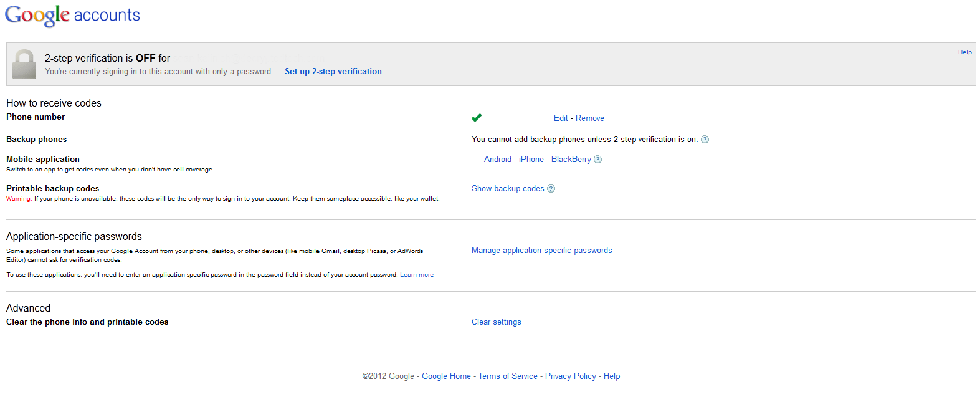Click Clear settings link

497,322
